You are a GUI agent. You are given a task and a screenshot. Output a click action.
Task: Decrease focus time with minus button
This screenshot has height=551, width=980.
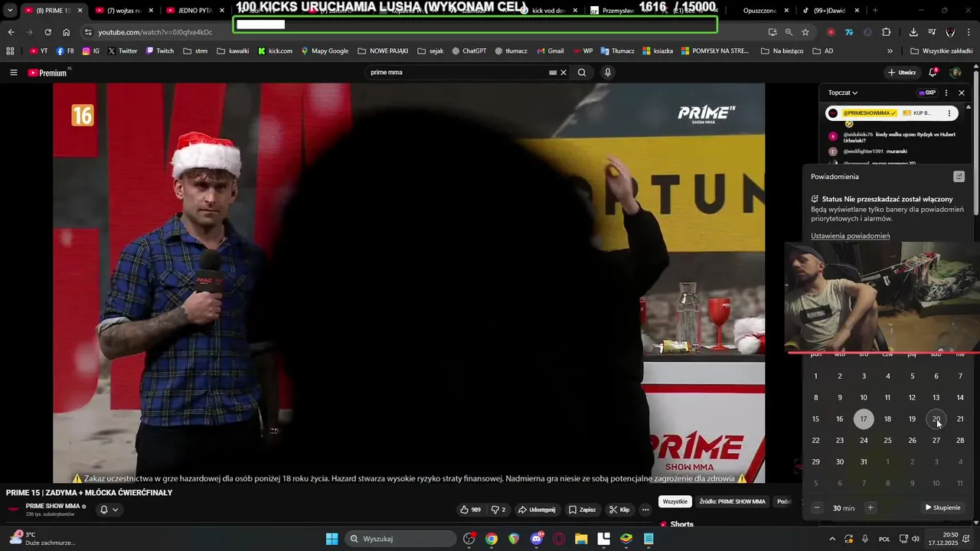816,507
